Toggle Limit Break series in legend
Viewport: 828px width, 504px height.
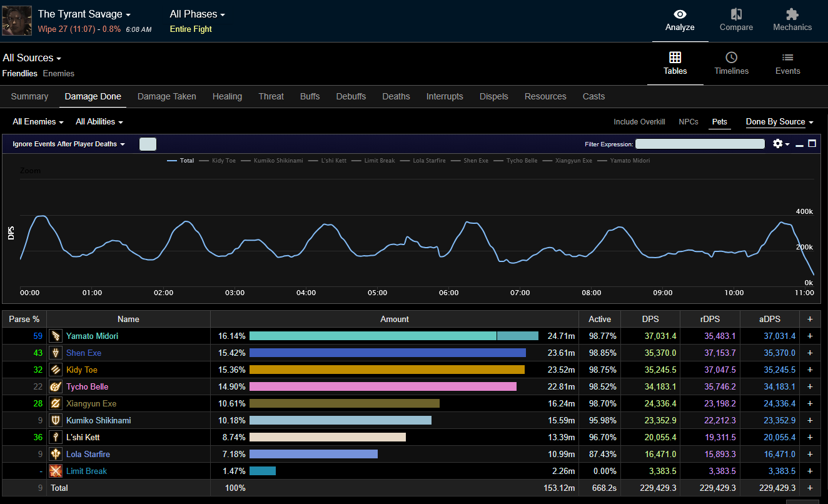(373, 161)
